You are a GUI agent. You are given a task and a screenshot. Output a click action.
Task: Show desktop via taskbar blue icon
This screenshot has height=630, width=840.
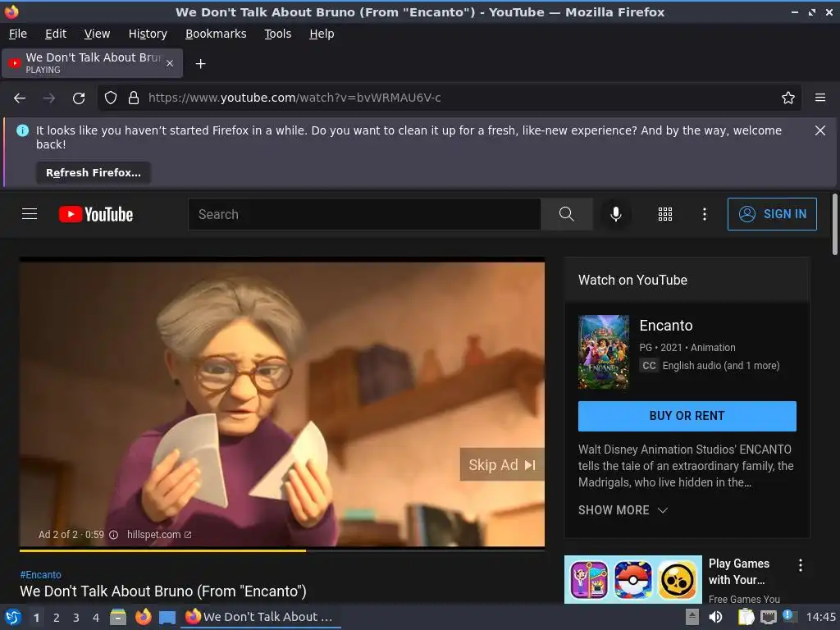tap(167, 618)
